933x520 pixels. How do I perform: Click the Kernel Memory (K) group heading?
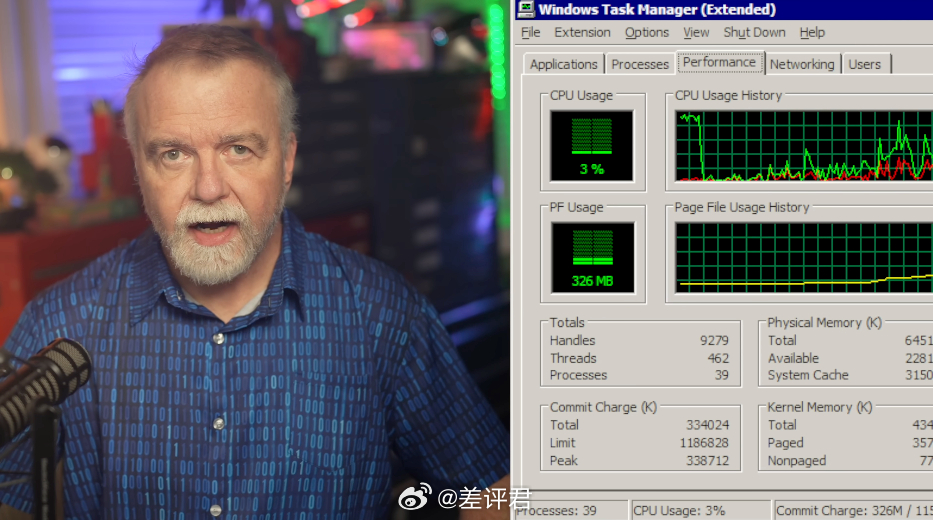820,407
